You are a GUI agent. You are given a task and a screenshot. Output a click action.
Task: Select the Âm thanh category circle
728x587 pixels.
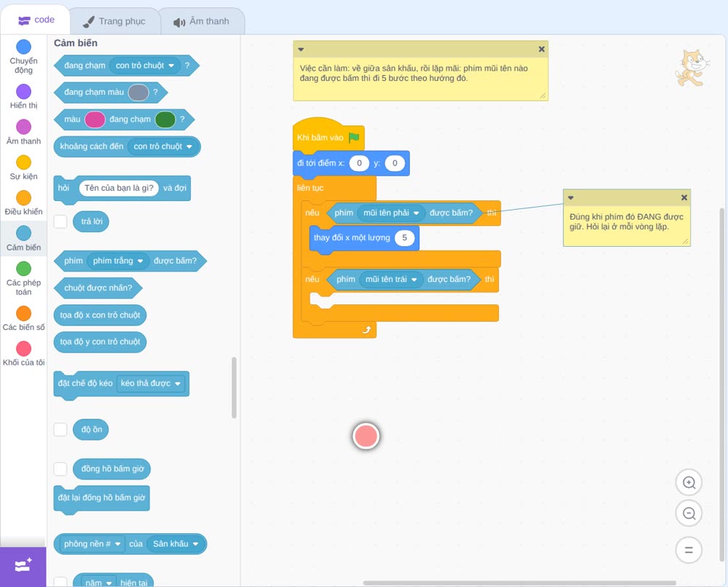pos(24,126)
